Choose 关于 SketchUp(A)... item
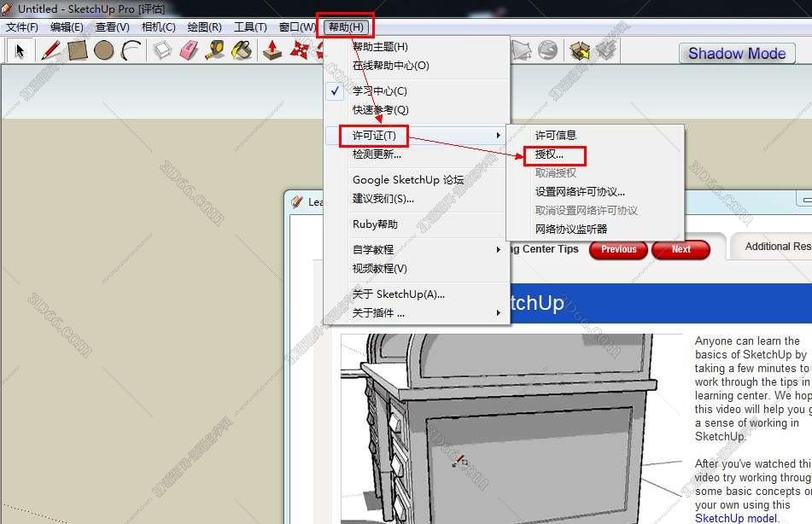 tap(418, 294)
